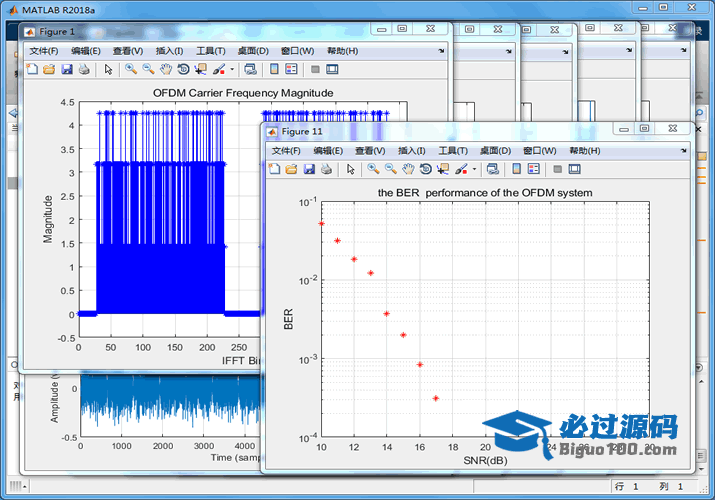Open 桌面(D) menu in Figure 11
Screen dimensions: 715x500
coord(495,151)
